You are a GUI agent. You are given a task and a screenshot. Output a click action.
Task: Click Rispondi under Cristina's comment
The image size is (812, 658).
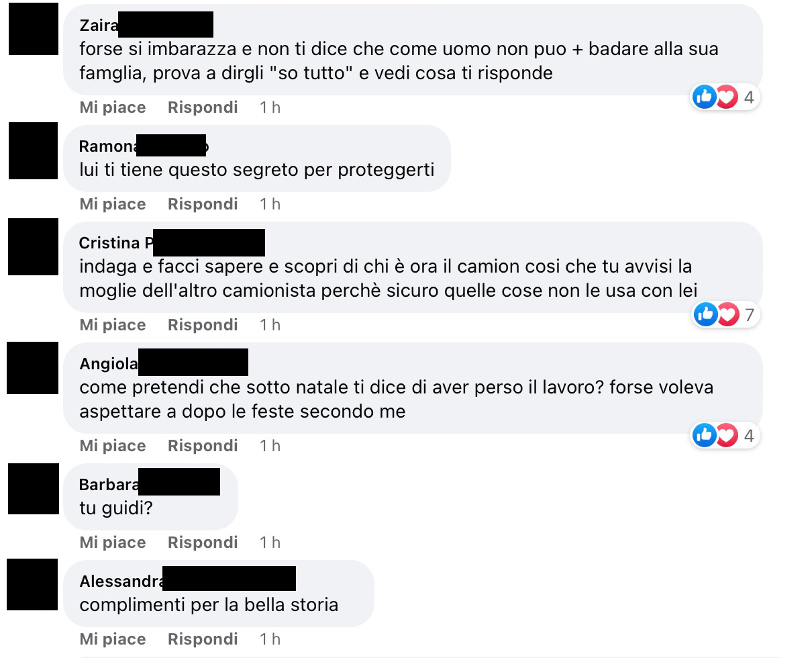[203, 325]
